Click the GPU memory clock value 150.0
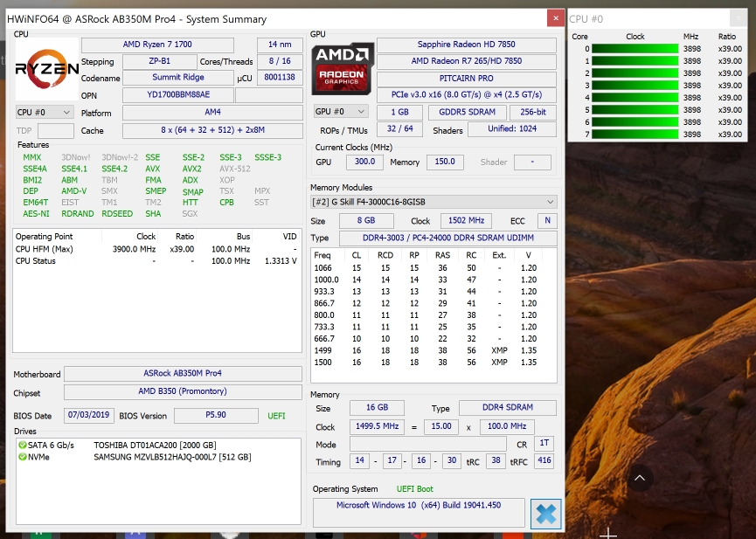The height and width of the screenshot is (539, 756). pyautogui.click(x=445, y=162)
